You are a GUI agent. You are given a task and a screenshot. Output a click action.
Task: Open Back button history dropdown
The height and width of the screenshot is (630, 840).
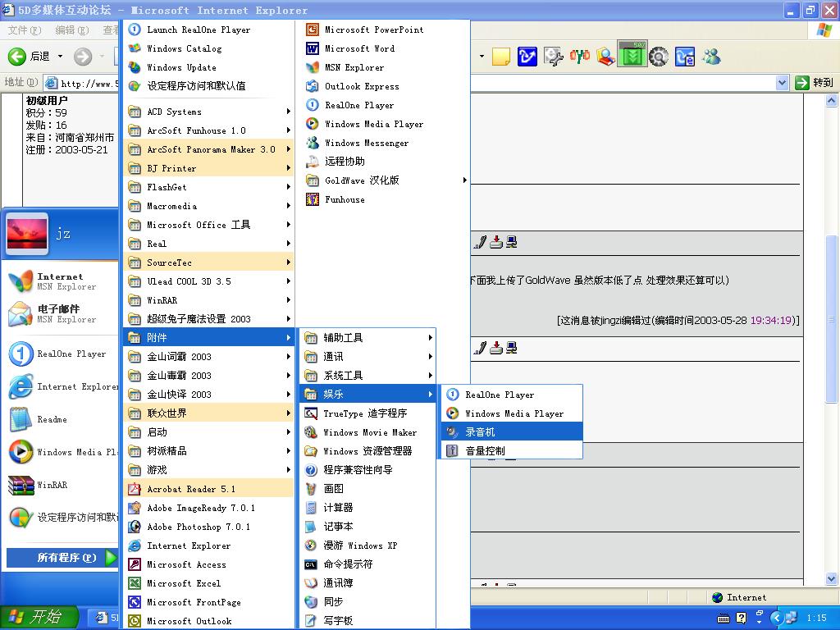[60, 56]
